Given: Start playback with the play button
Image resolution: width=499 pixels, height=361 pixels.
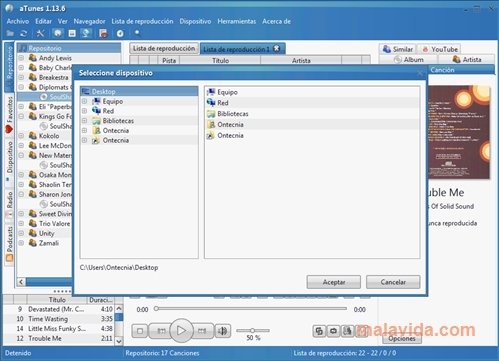Looking at the screenshot, I should (181, 330).
